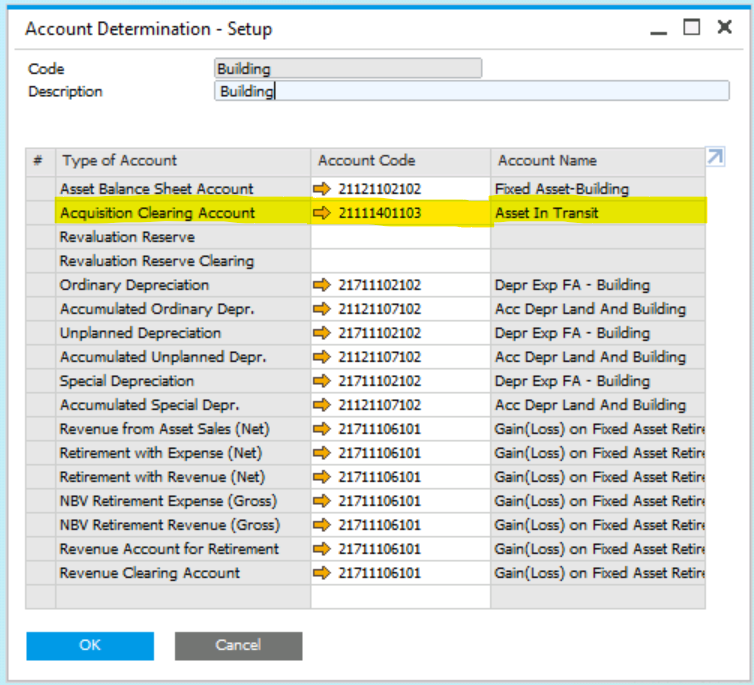This screenshot has height=685, width=754.
Task: Open link arrow in Unplanned Depreciation row
Action: coord(322,333)
